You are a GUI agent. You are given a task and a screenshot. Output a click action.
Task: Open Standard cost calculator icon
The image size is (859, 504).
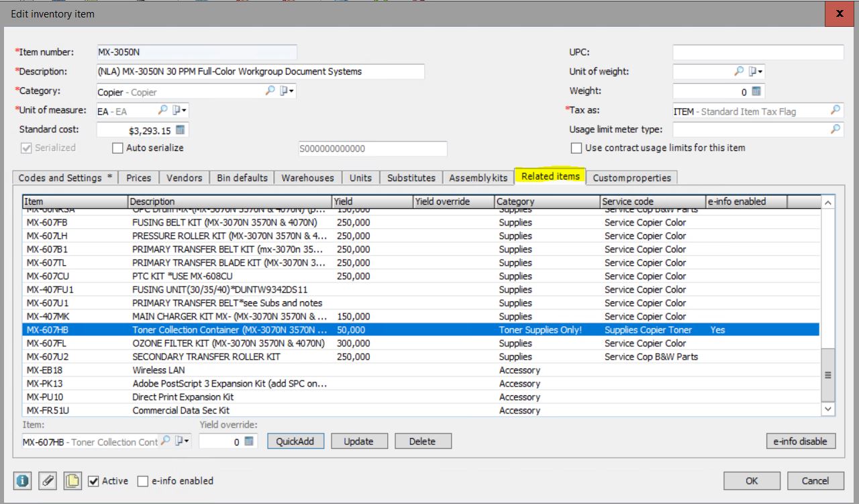click(181, 130)
